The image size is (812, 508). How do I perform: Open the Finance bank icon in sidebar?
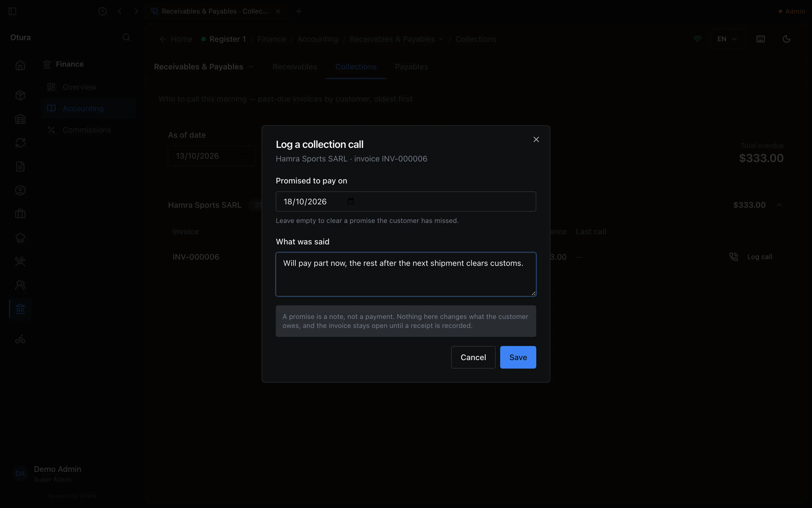(20, 309)
